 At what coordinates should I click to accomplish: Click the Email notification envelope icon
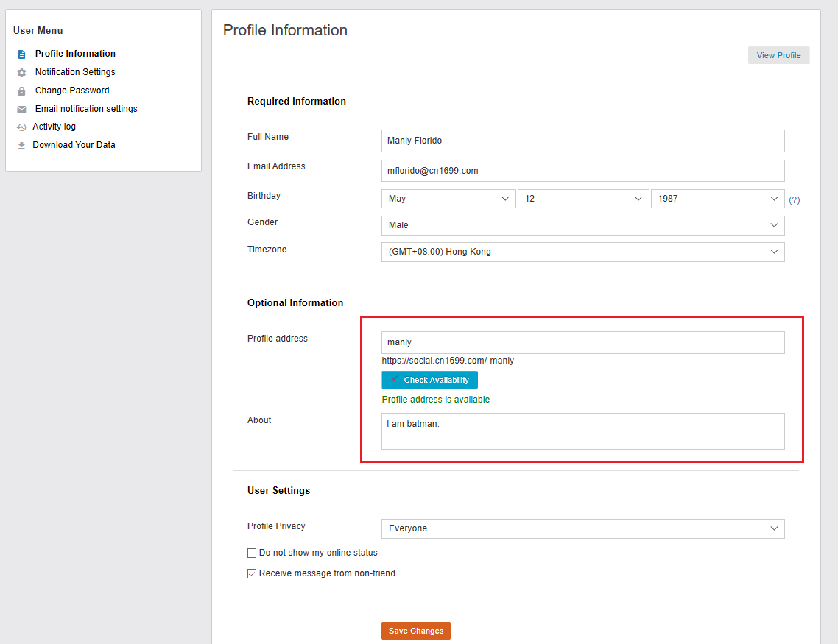click(21, 110)
